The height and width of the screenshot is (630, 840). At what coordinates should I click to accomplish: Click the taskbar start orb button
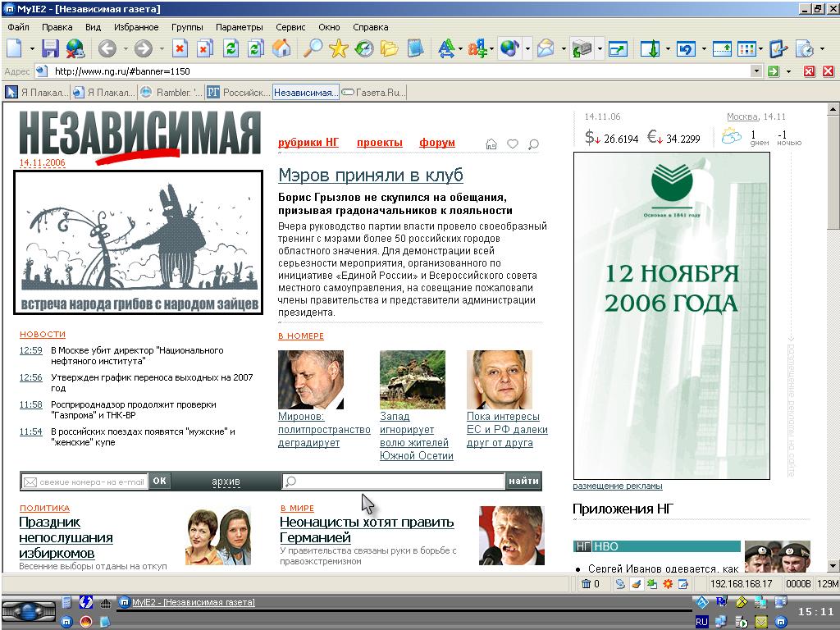pos(29,610)
